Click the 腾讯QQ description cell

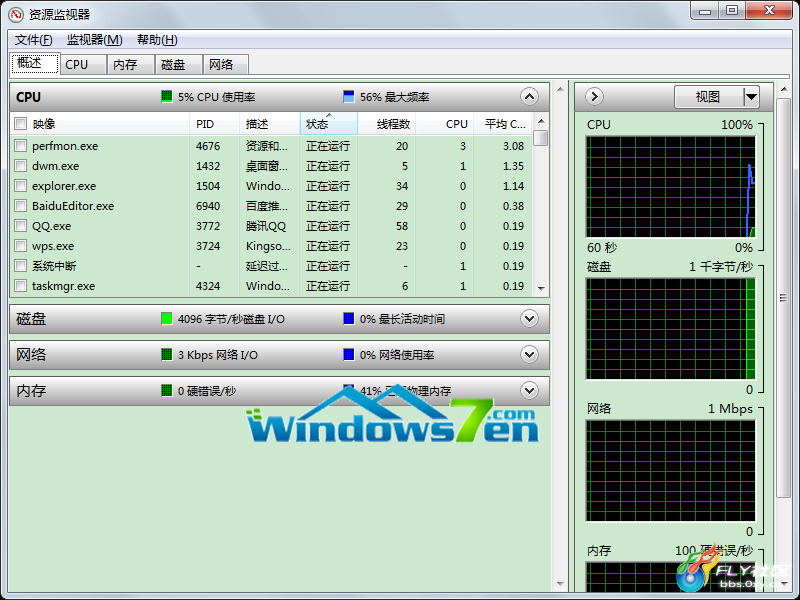(266, 226)
